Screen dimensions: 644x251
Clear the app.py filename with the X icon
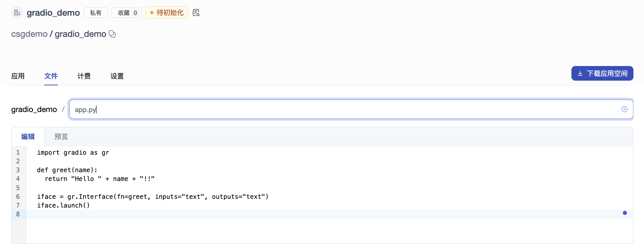click(x=624, y=109)
